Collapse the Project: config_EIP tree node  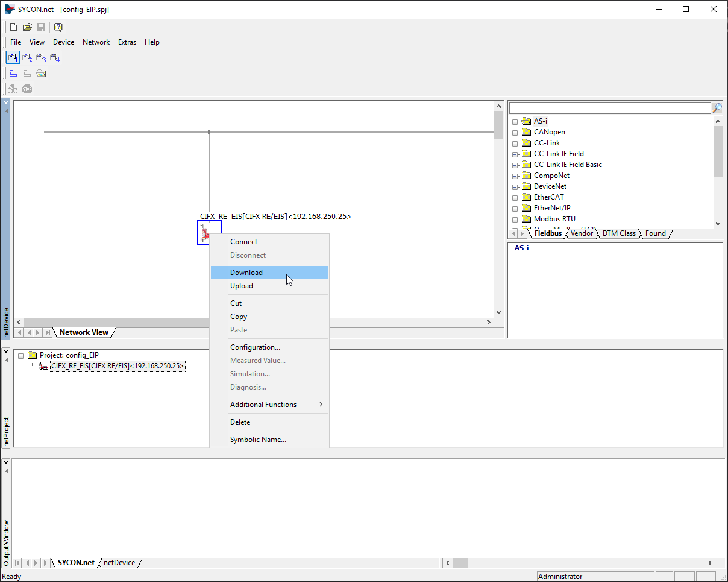point(22,356)
